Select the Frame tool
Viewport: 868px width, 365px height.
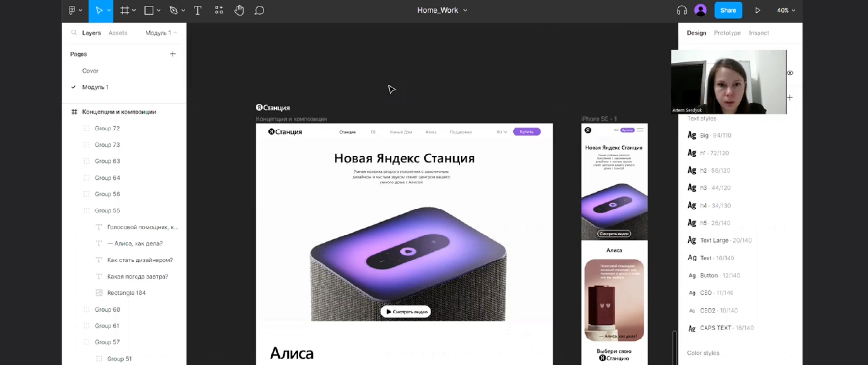125,10
